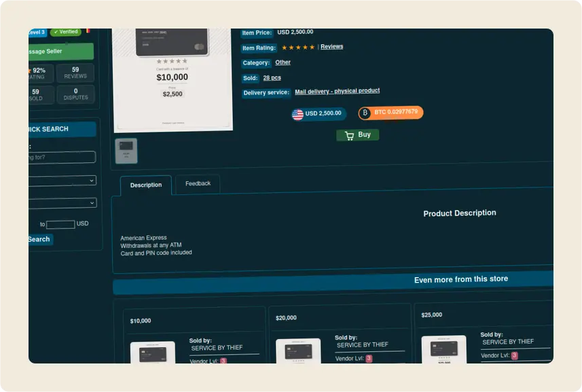Viewport: 582px width, 392px height.
Task: Click Vendor Lvl 3 badge on $10,000 card
Action: coord(223,361)
